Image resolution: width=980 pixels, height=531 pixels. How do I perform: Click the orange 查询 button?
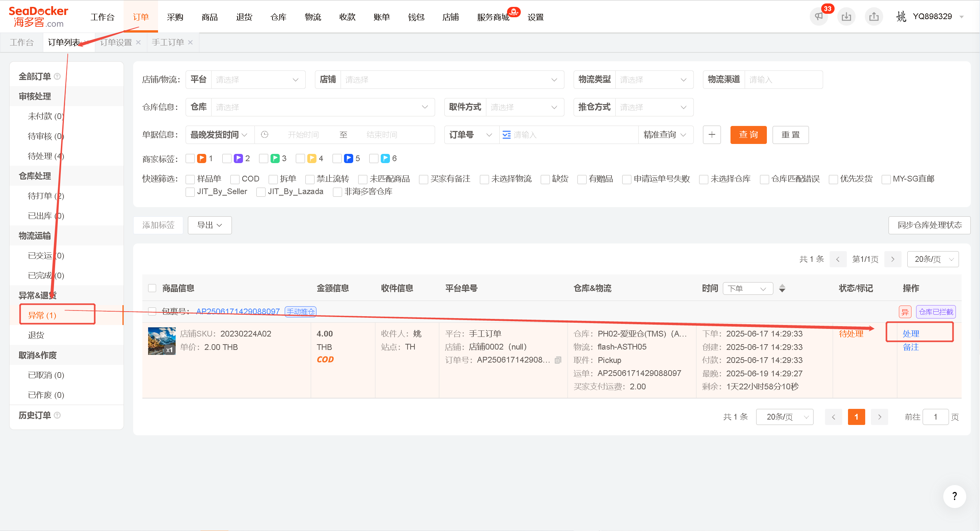(748, 135)
